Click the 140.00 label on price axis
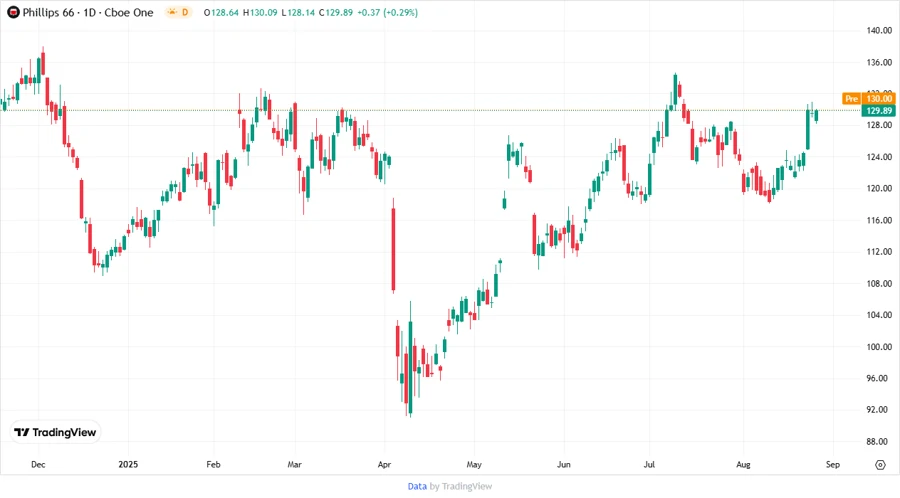This screenshot has height=498, width=900. (x=879, y=31)
